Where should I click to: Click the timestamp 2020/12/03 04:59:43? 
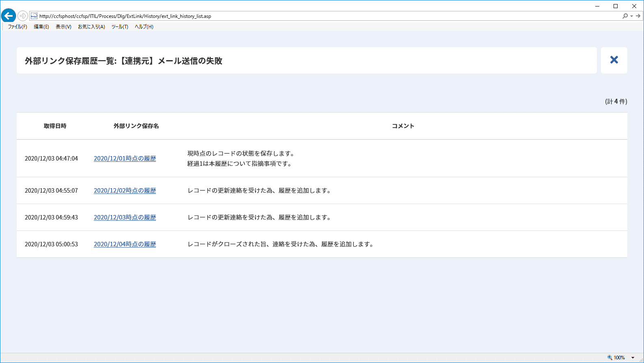point(51,217)
